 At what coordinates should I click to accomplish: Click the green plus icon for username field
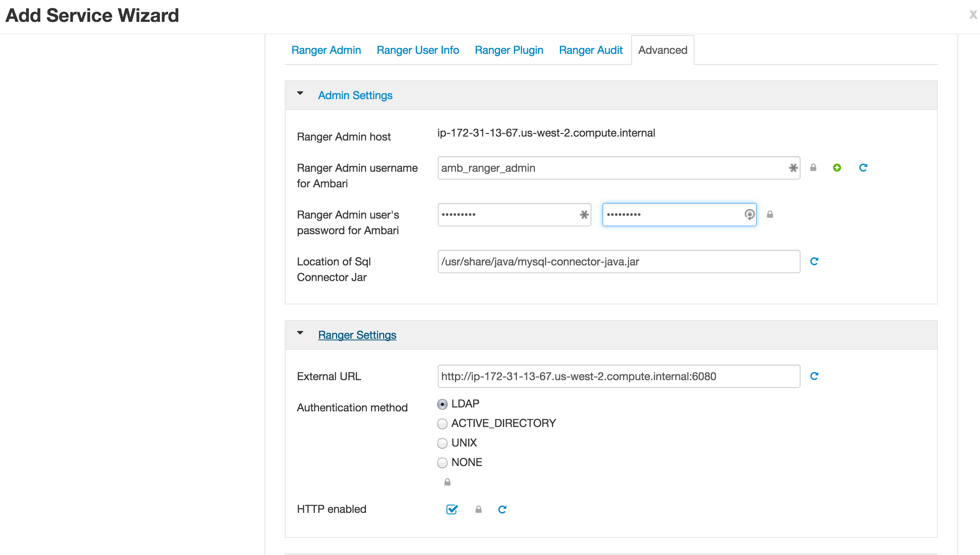[x=837, y=168]
